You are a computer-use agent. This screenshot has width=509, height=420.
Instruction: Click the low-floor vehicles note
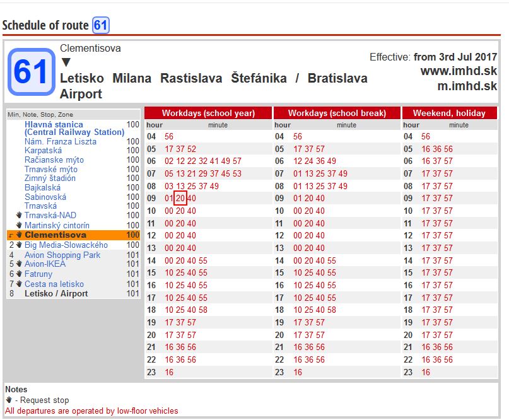[91, 411]
